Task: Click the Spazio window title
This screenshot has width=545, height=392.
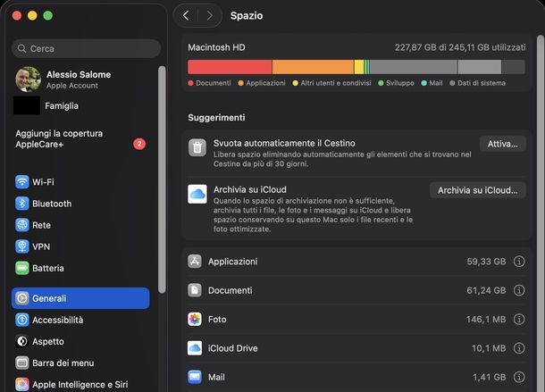Action: click(247, 16)
